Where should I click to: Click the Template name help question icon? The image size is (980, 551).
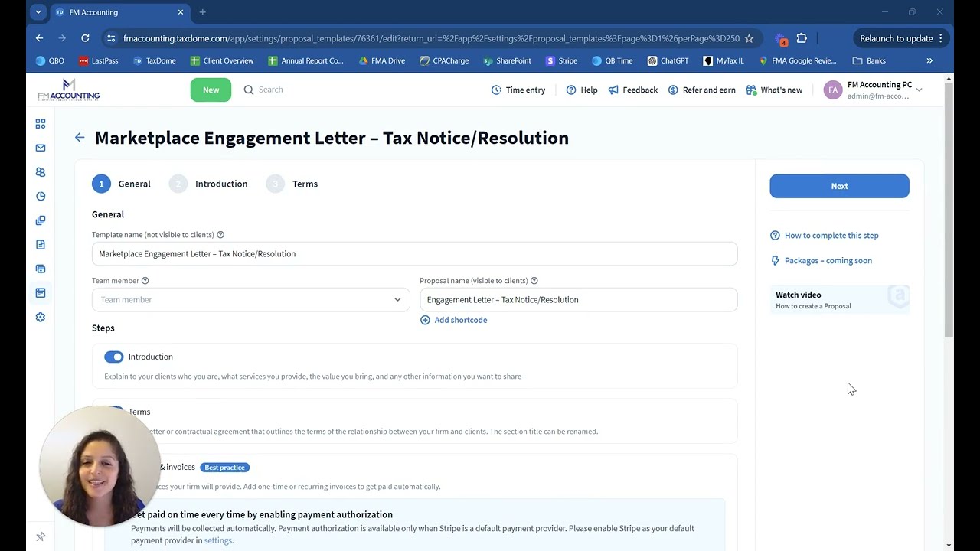click(220, 235)
